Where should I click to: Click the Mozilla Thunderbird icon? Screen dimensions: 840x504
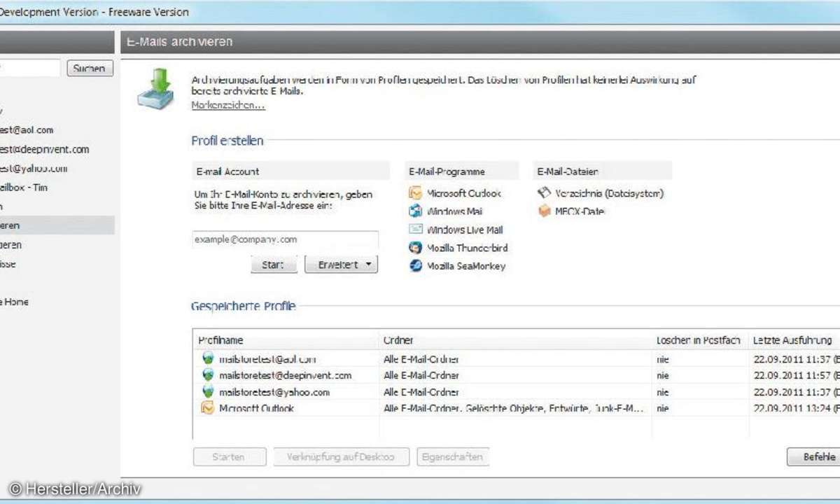pyautogui.click(x=416, y=248)
